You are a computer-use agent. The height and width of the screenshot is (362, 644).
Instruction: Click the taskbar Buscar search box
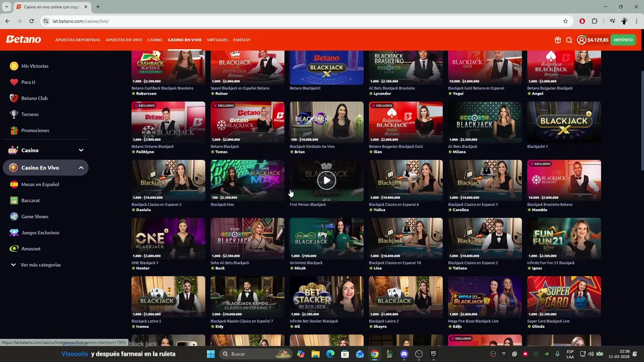click(257, 354)
